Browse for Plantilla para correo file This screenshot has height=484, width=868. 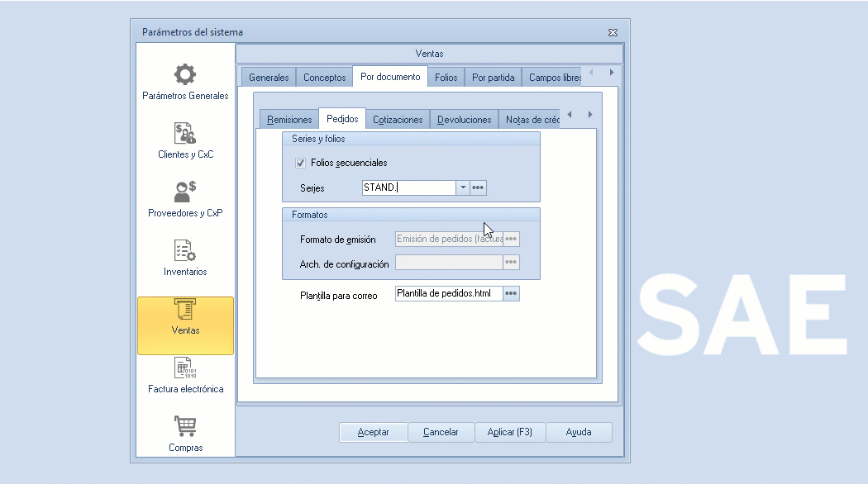511,293
